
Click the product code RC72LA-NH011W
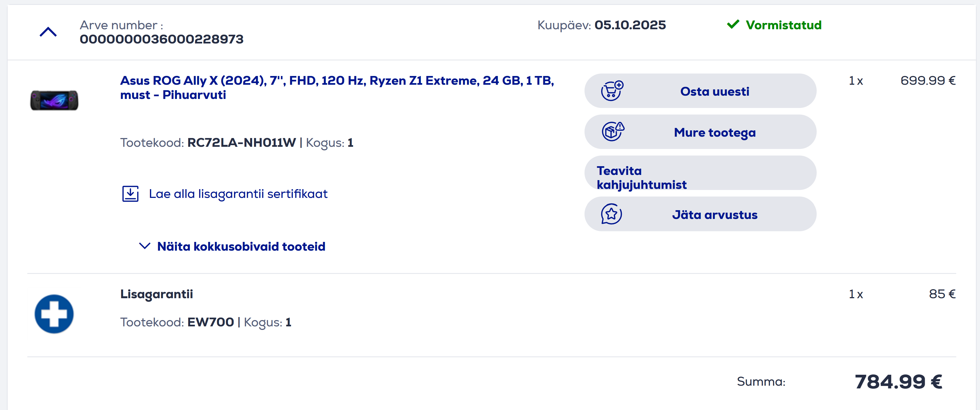241,142
